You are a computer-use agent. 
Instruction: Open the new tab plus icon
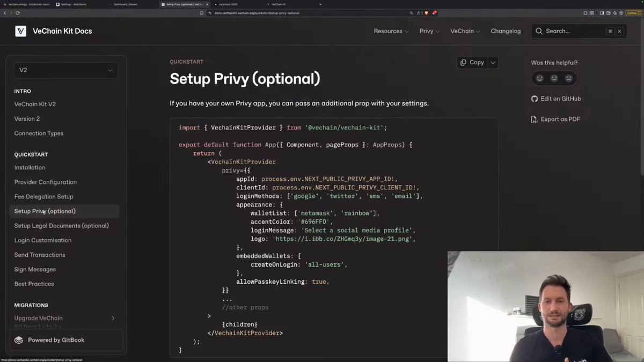coord(320,4)
